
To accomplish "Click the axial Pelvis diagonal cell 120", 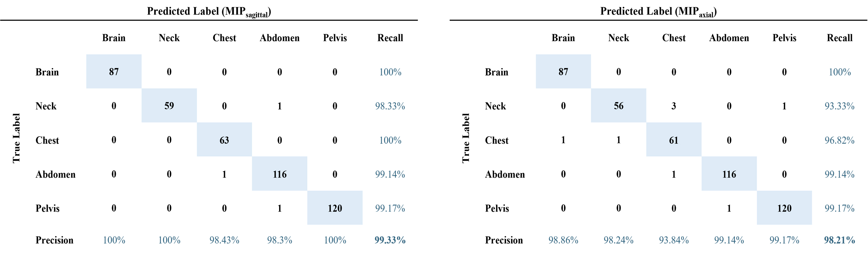I will pyautogui.click(x=784, y=208).
